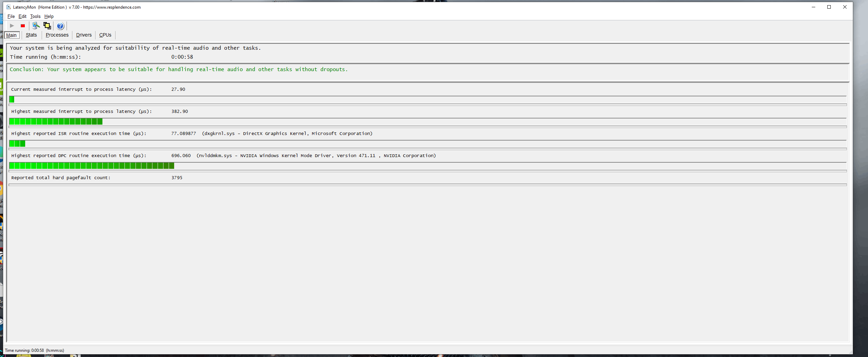This screenshot has height=357, width=868.
Task: Click the DPC time value '696.060'
Action: pos(181,155)
